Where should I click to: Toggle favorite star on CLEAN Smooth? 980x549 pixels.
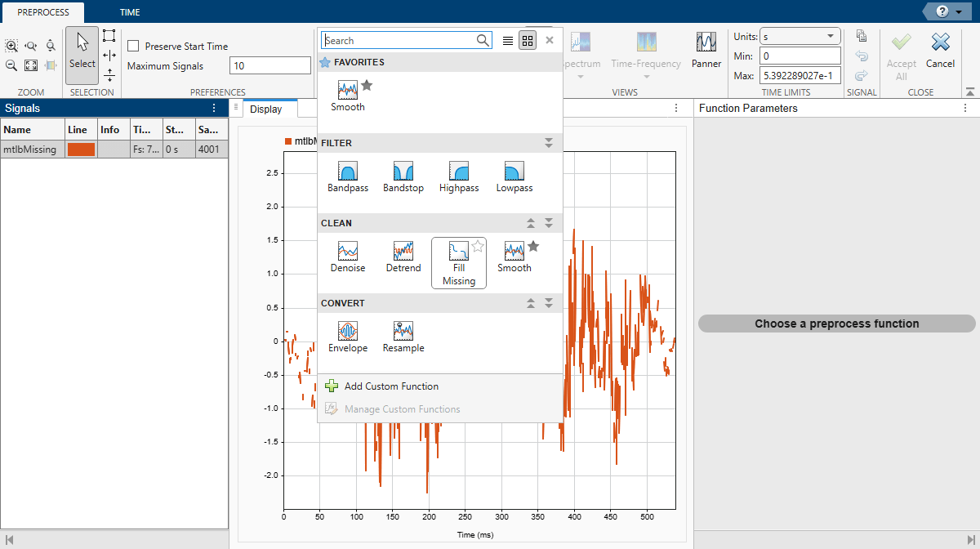tap(533, 246)
